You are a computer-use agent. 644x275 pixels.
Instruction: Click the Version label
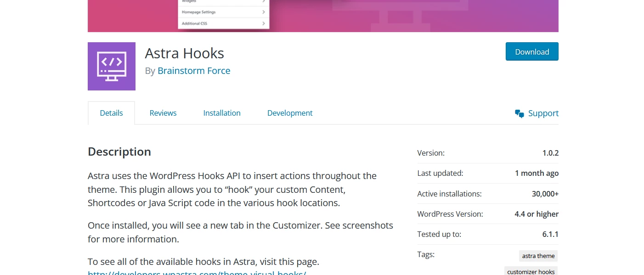click(431, 153)
